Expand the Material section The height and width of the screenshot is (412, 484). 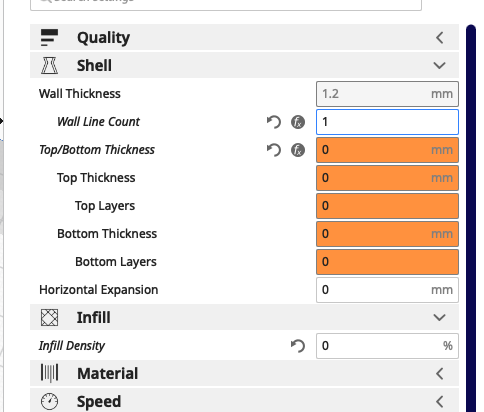click(440, 374)
